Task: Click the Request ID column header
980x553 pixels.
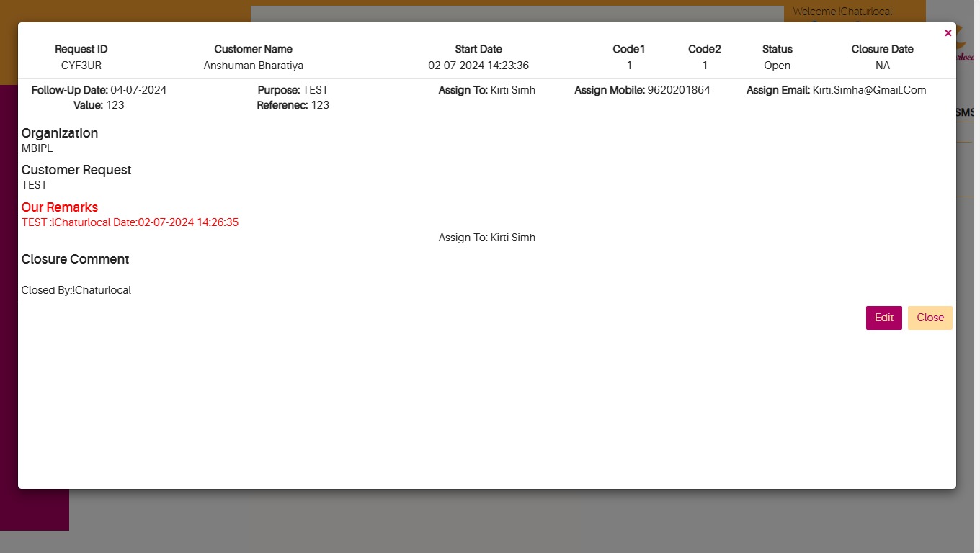Action: (81, 49)
